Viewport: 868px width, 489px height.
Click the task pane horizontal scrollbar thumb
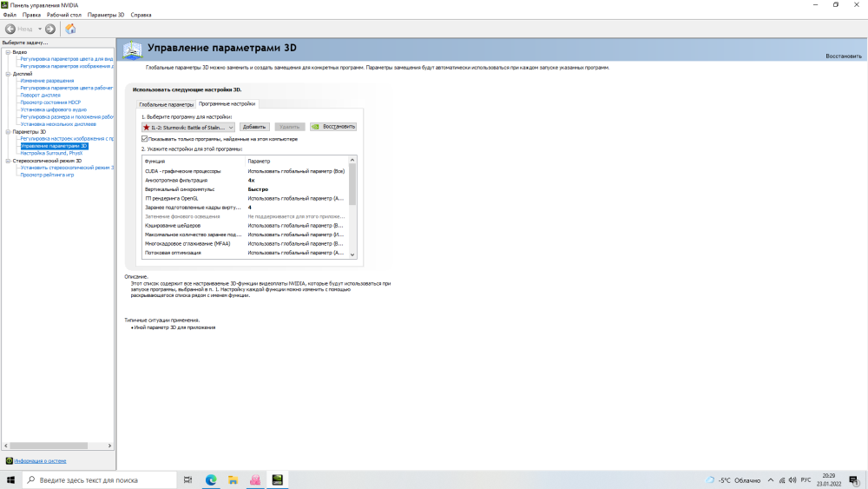49,446
